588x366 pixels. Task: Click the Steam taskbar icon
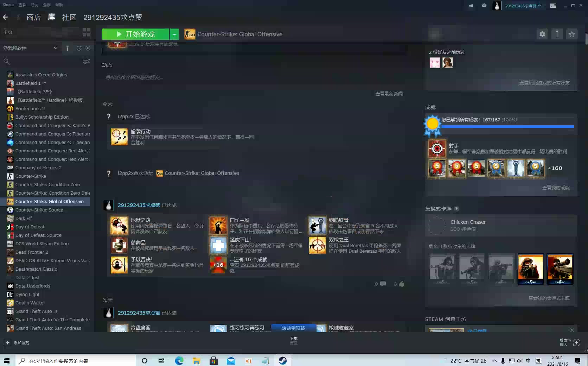283,361
